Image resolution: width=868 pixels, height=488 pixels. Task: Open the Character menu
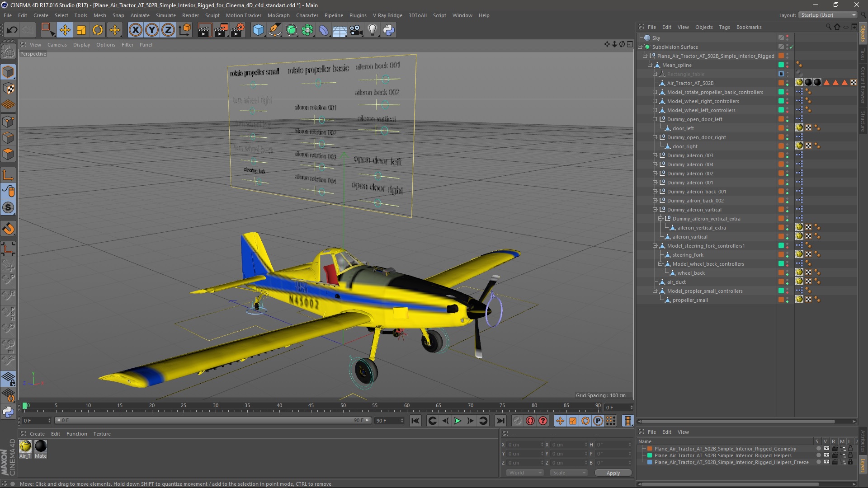coord(307,15)
